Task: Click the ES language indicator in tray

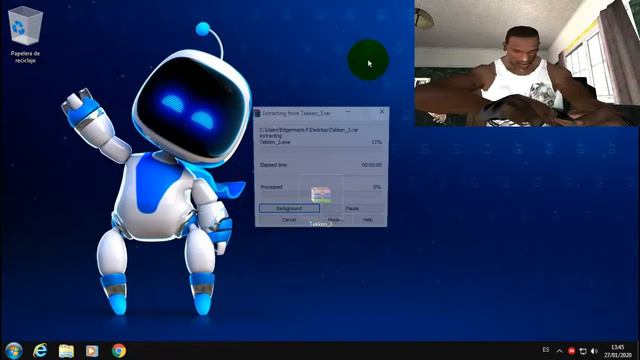Action: (x=546, y=350)
